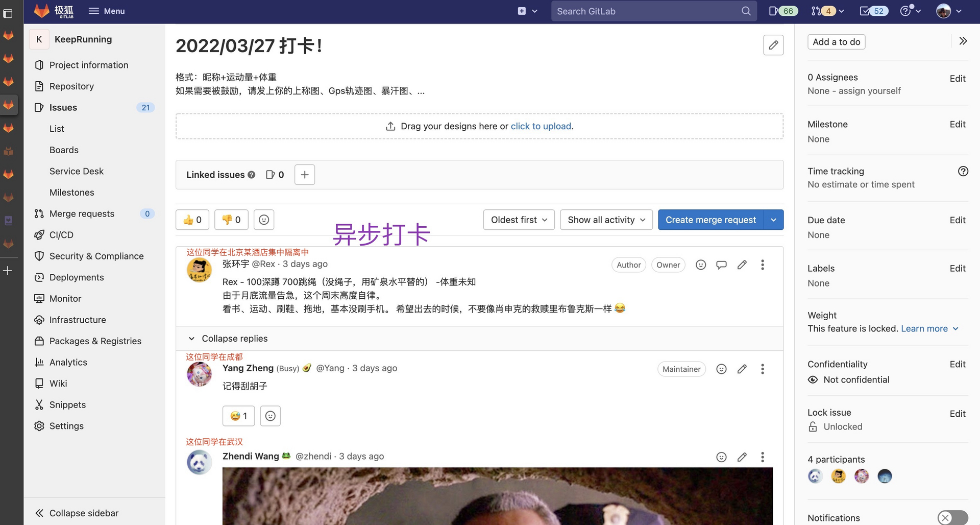This screenshot has height=525, width=980.
Task: Click the search magnifier icon
Action: (746, 11)
